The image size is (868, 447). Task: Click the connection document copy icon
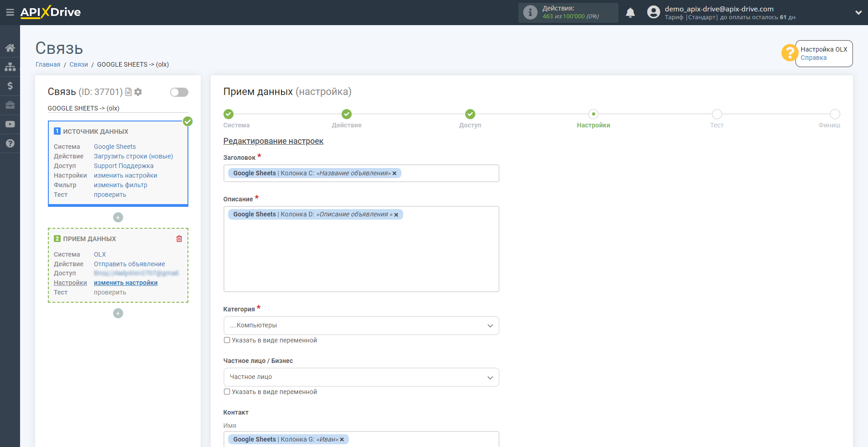(129, 92)
